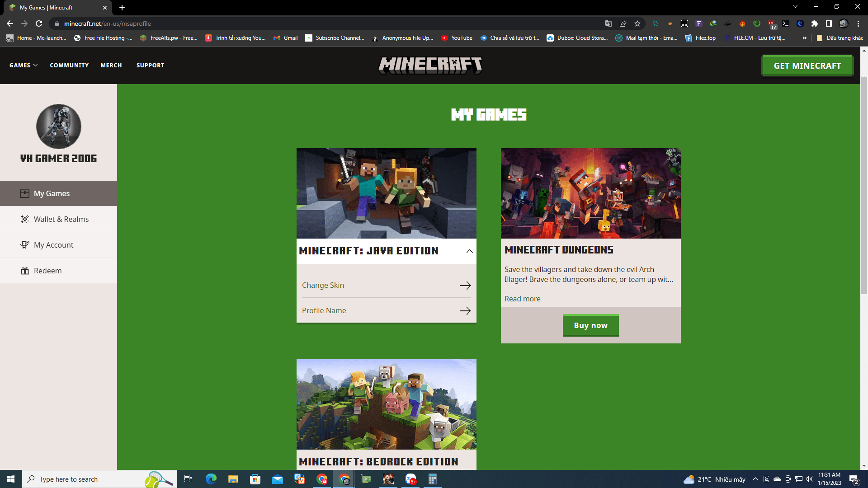Open Microsoft Edge from the taskbar
The height and width of the screenshot is (488, 868).
coord(211,479)
